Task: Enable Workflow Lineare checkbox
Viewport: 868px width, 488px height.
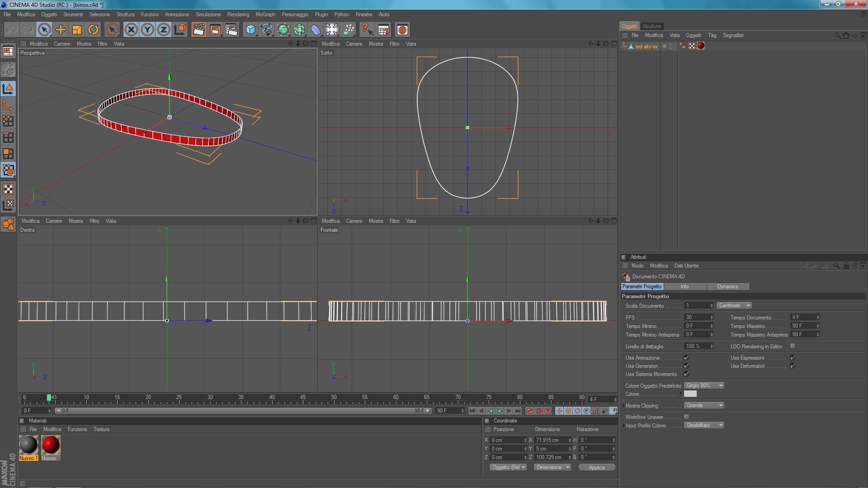Action: [686, 417]
